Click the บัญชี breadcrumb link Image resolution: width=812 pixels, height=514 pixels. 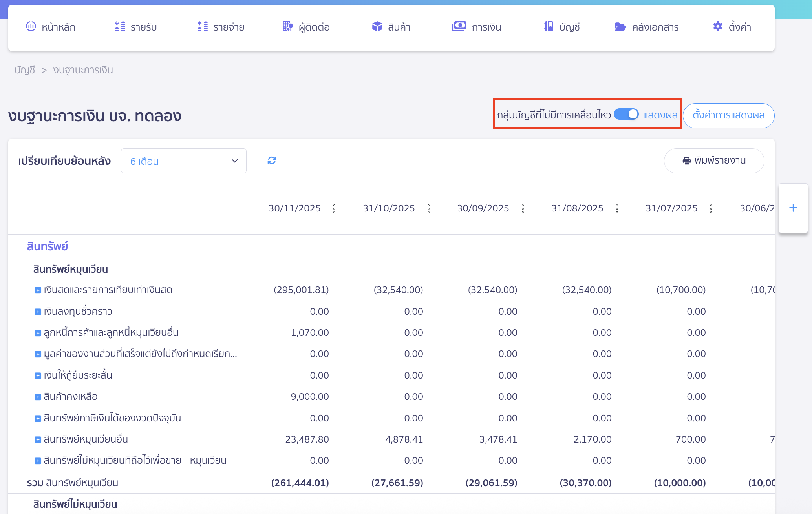(x=25, y=70)
